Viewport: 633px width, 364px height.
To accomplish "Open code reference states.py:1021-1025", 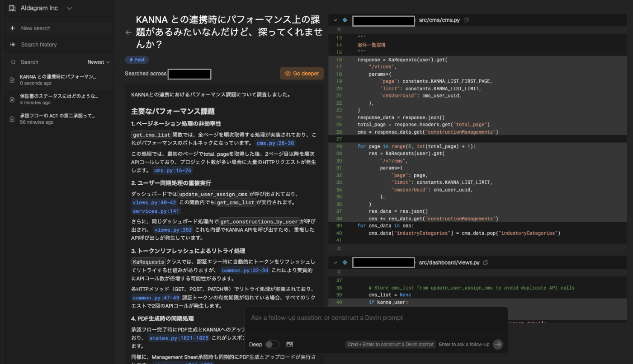I will coord(178,338).
